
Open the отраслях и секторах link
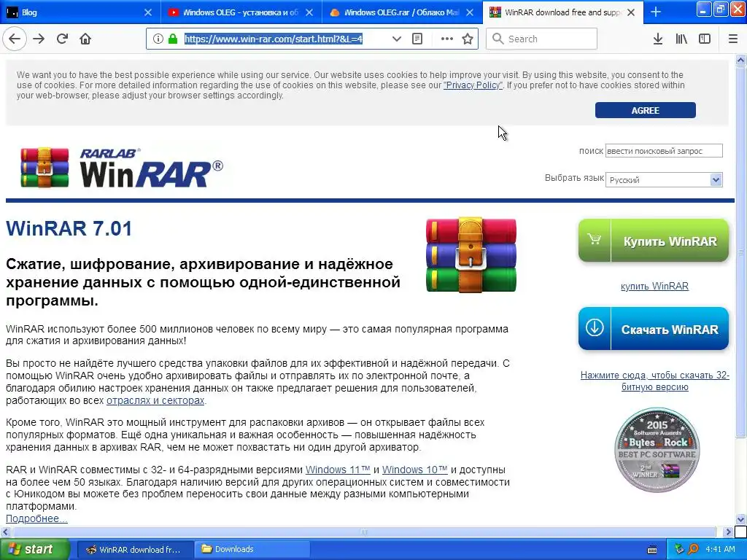155,400
